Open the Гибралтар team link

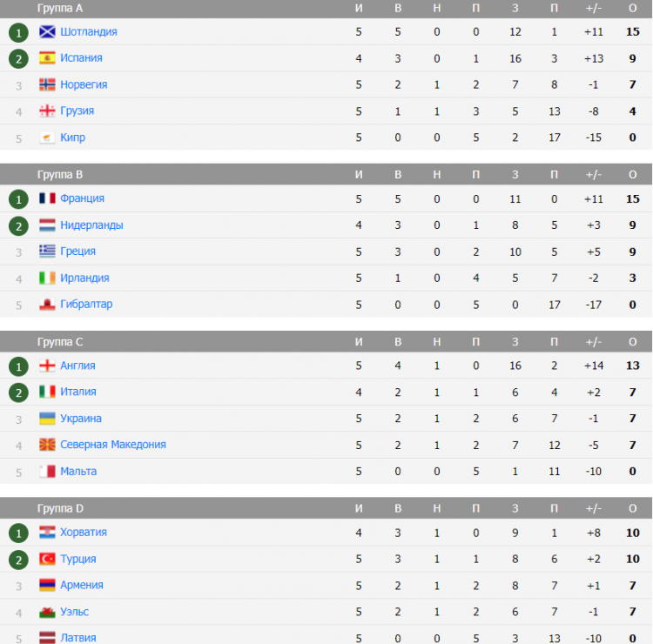click(86, 304)
